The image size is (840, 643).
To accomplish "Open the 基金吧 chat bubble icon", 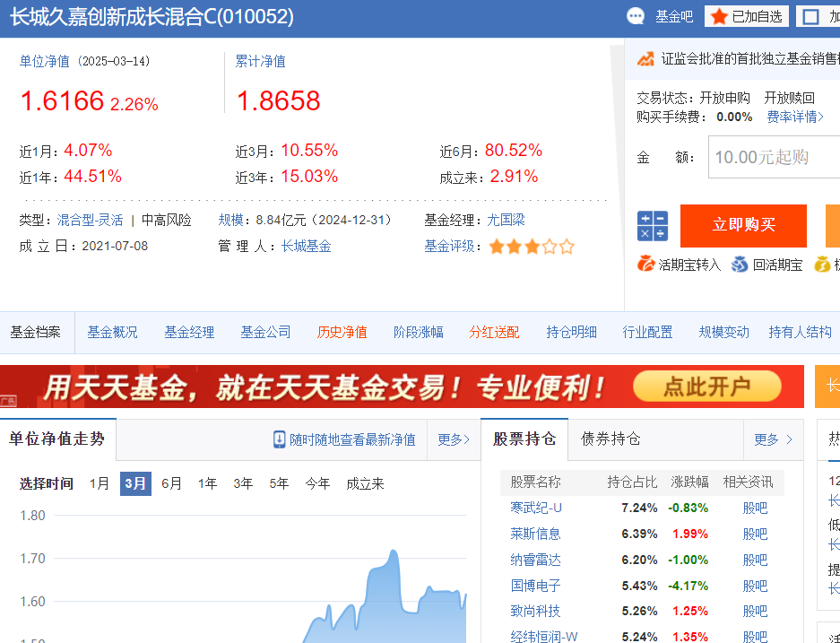I will [x=636, y=16].
